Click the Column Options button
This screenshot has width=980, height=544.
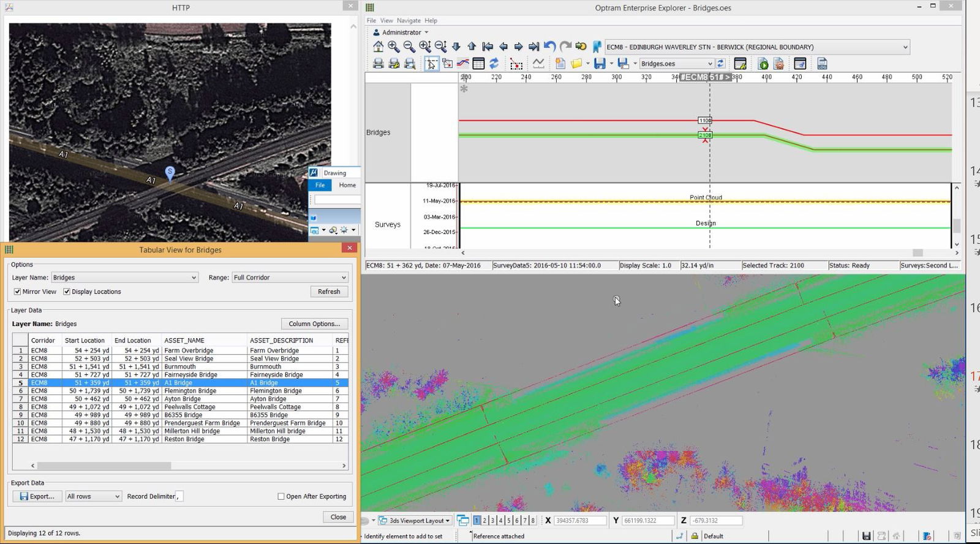(x=314, y=323)
